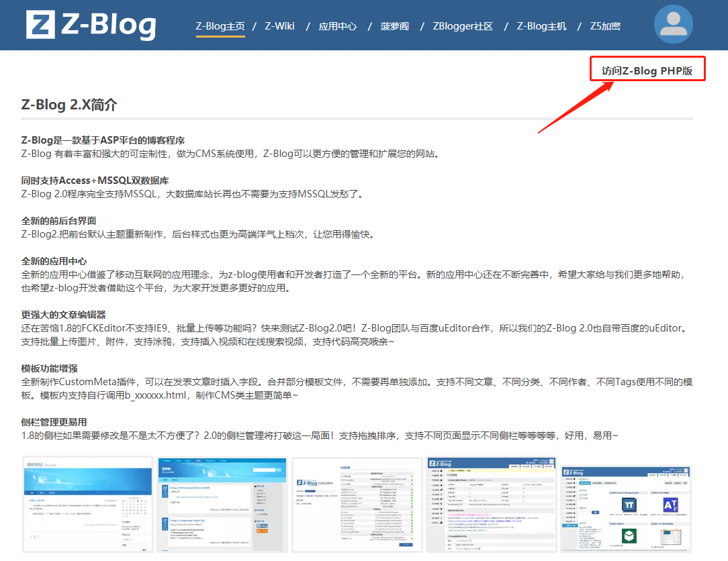Image resolution: width=728 pixels, height=561 pixels.
Task: Open third thumbnail showing installation checklist
Action: click(x=357, y=504)
